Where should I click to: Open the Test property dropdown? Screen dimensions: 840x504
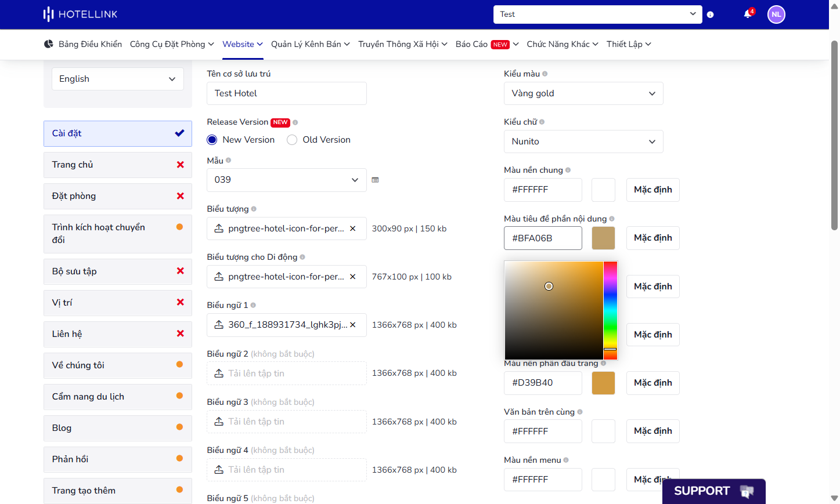pyautogui.click(x=598, y=14)
